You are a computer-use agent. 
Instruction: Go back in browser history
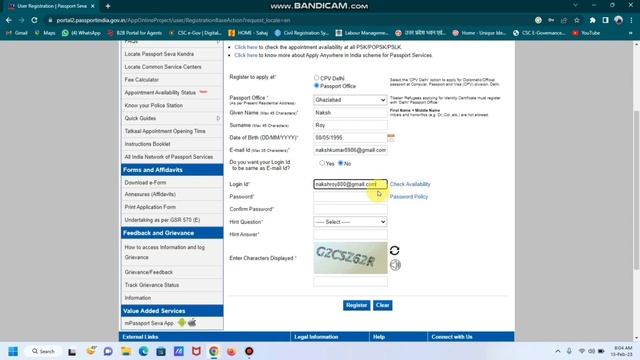coord(9,20)
